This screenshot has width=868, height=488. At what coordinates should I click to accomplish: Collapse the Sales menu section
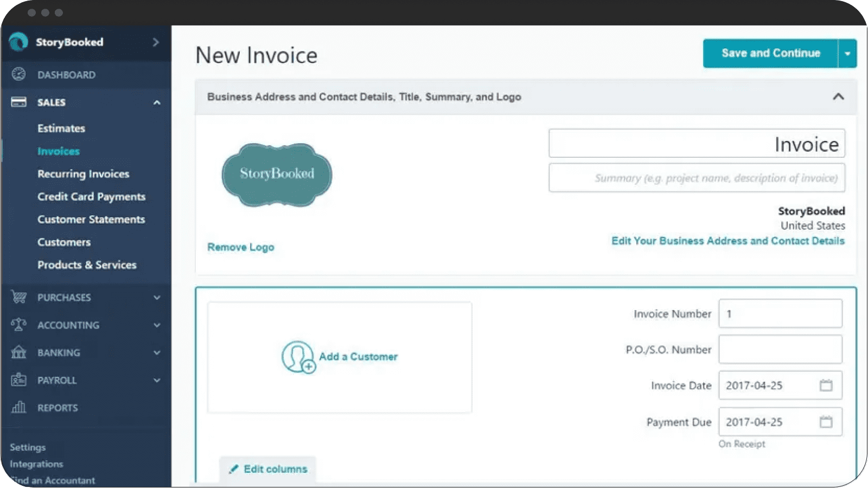tap(157, 102)
